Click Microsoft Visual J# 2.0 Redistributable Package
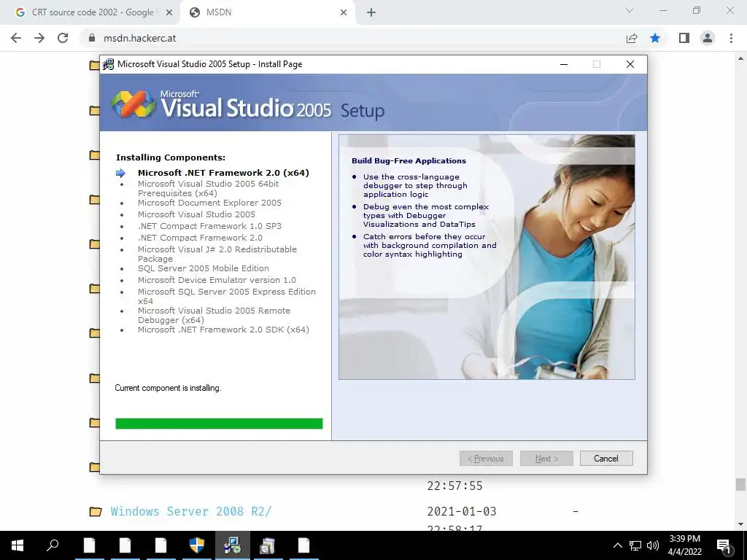 (x=217, y=254)
